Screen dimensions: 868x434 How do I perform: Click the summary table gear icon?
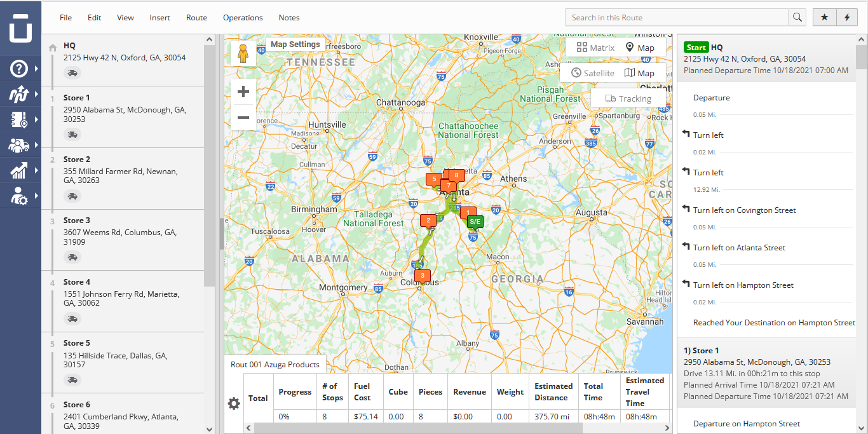(234, 403)
